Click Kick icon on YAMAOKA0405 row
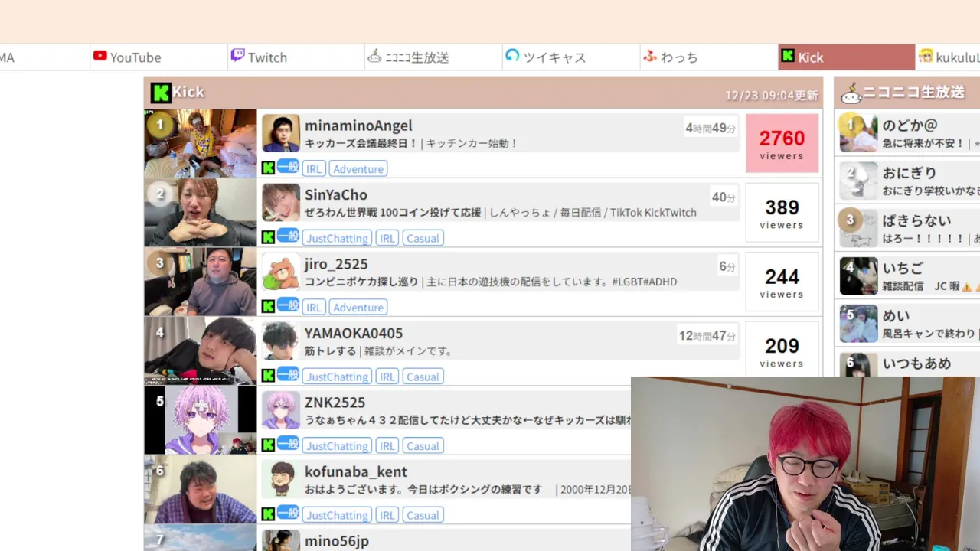 tap(268, 376)
